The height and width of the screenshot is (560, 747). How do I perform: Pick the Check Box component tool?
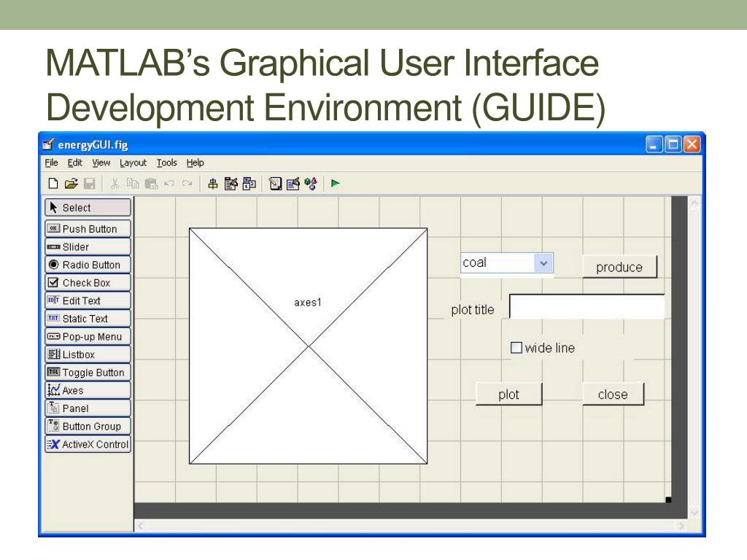pos(88,283)
